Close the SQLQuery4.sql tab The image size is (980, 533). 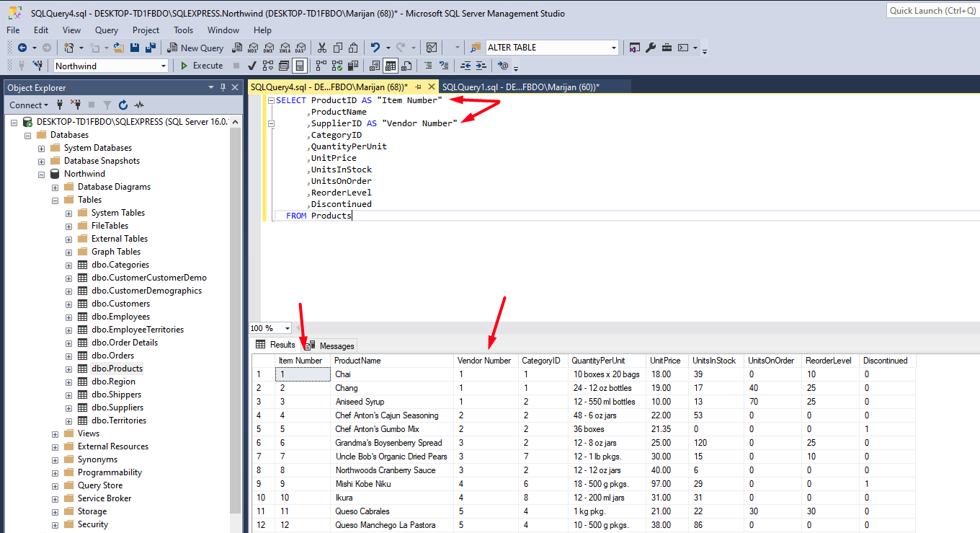pyautogui.click(x=432, y=87)
